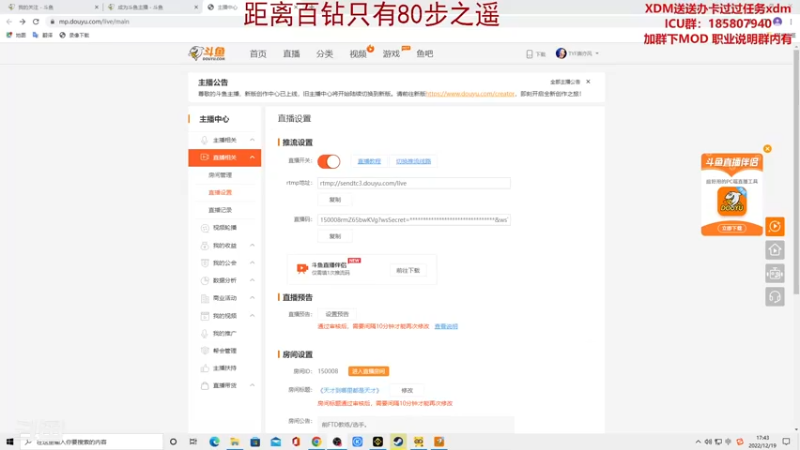Click the Douyu fish logo
Viewport: 800px width, 450px height.
pos(207,53)
